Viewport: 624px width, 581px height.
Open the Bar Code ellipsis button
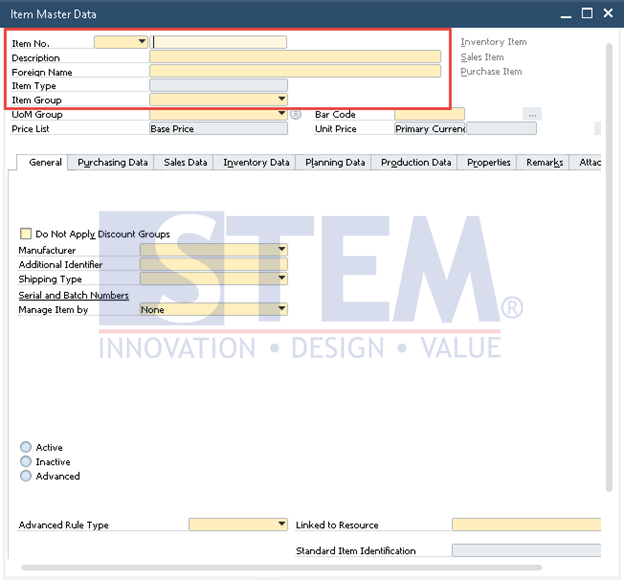coord(532,114)
